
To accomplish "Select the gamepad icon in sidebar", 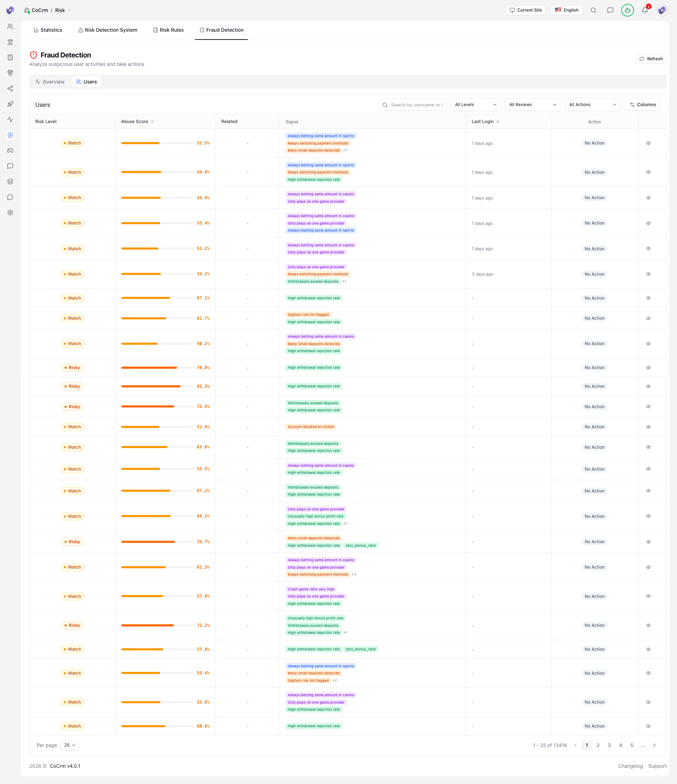I will (10, 150).
